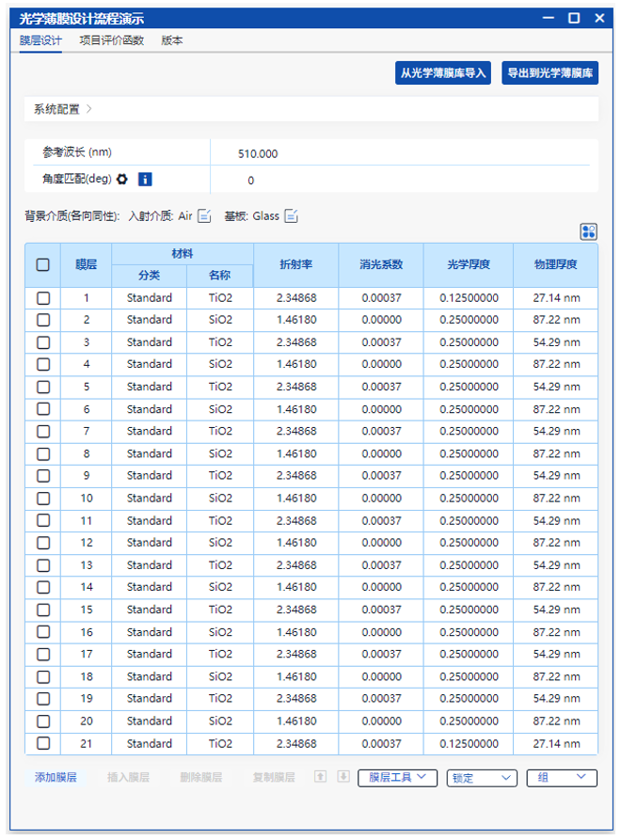
Task: Click the 导出到光学薄膜库 button
Action: click(550, 73)
